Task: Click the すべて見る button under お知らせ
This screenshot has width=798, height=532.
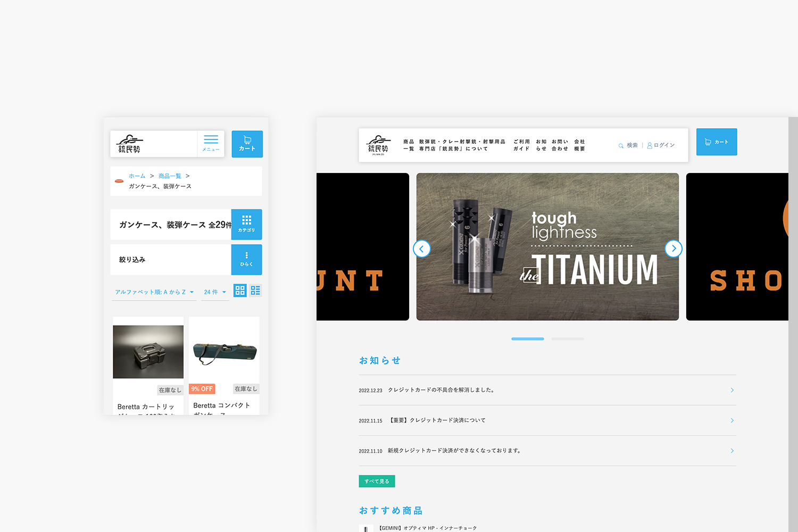Action: pos(377,481)
